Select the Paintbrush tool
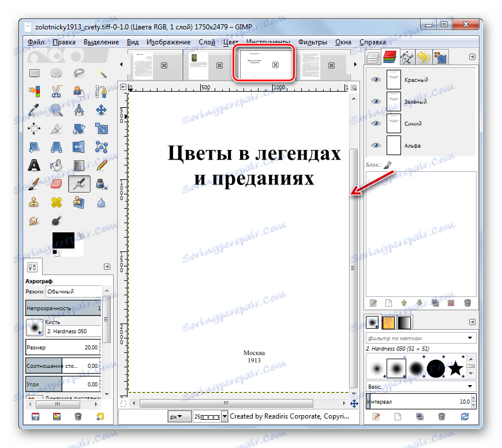The height and width of the screenshot is (448, 502). pos(34,184)
